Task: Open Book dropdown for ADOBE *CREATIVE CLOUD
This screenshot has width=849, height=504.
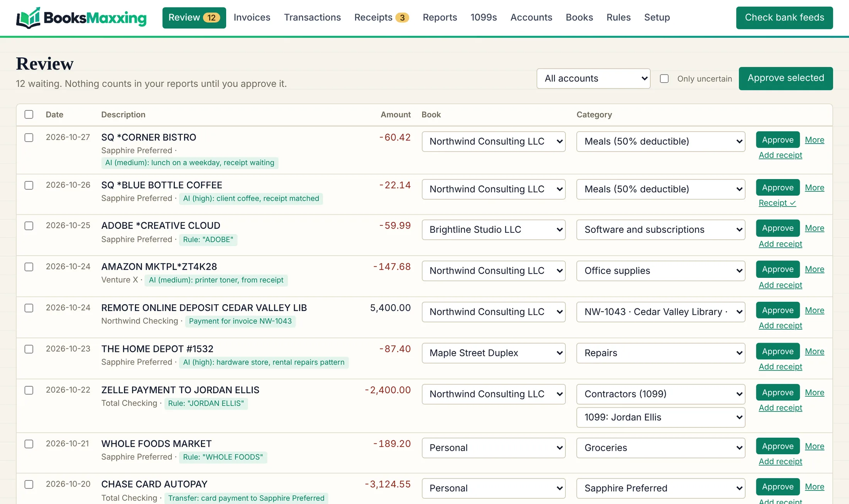Action: (494, 230)
